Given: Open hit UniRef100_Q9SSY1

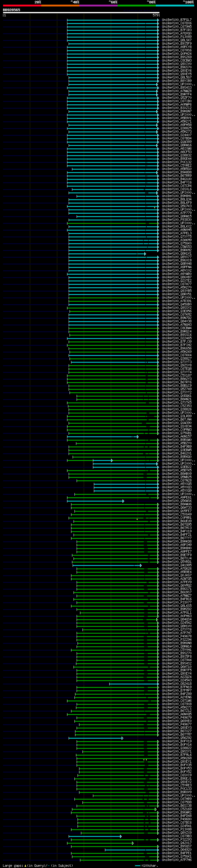Looking at the screenshot, I should [x=176, y=751].
